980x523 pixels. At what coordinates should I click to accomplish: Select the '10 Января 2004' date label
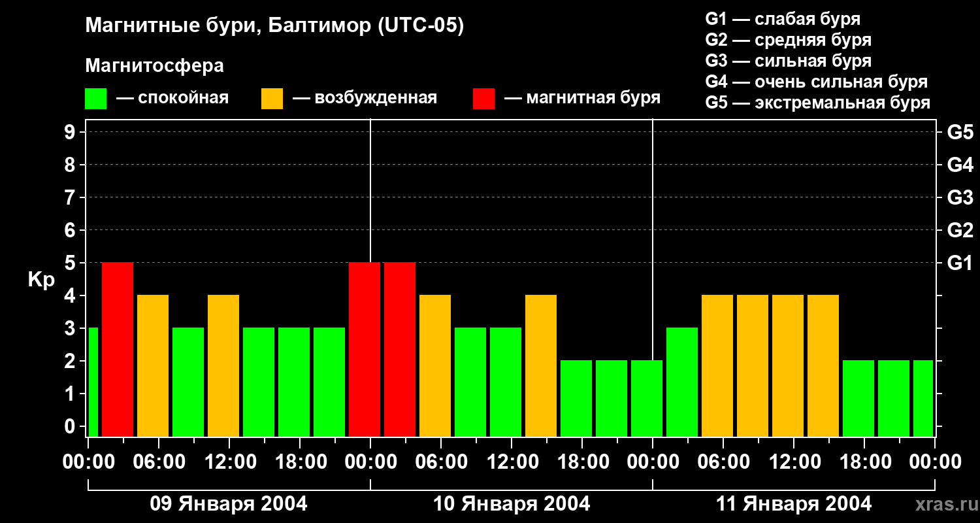coord(512,504)
